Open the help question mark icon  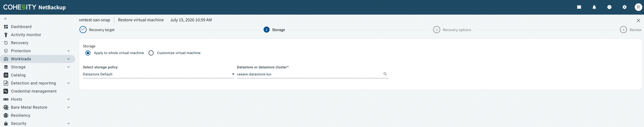[x=609, y=7]
